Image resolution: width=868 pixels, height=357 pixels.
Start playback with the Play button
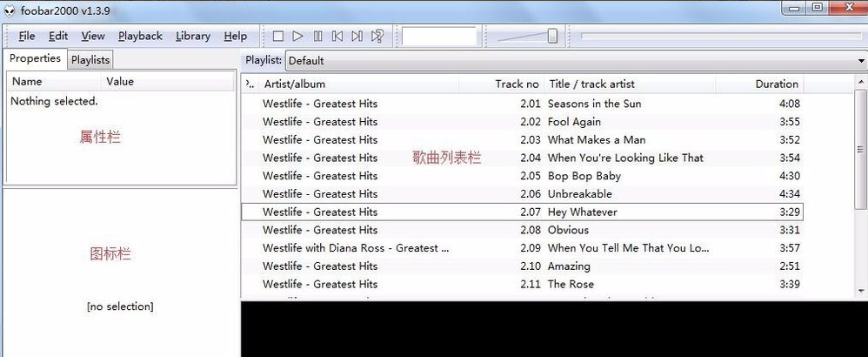[x=297, y=36]
